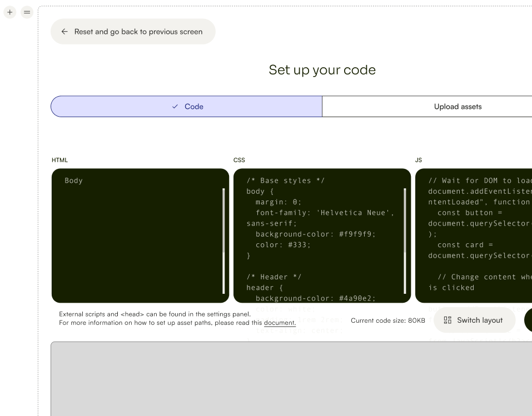Viewport: 532px width, 416px height.
Task: Open the linked setup document
Action: (279, 323)
